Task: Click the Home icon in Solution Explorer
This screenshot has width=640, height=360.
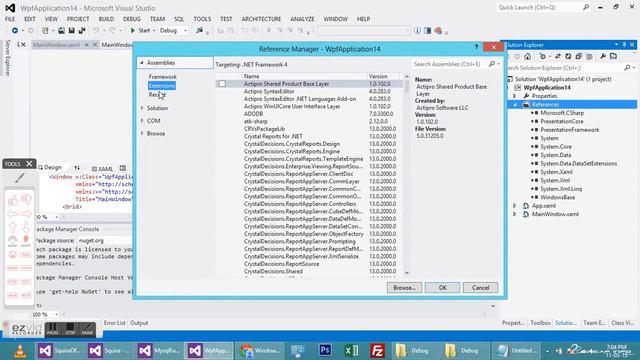Action: [528, 56]
